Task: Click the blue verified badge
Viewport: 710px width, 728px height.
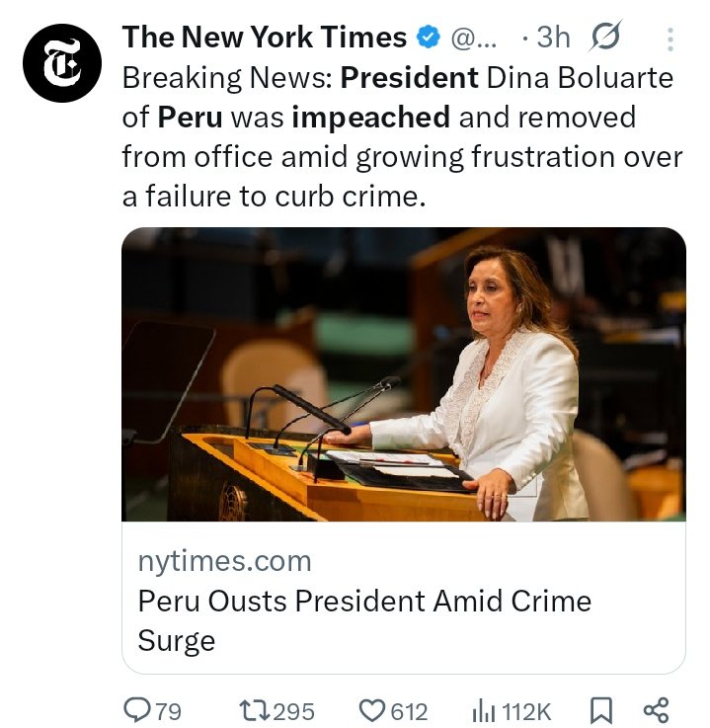Action: click(428, 39)
